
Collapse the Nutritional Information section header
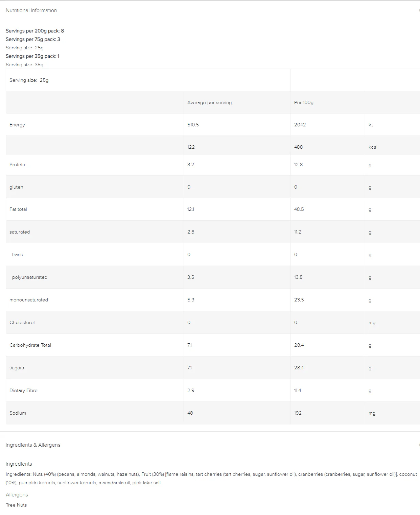[x=31, y=10]
